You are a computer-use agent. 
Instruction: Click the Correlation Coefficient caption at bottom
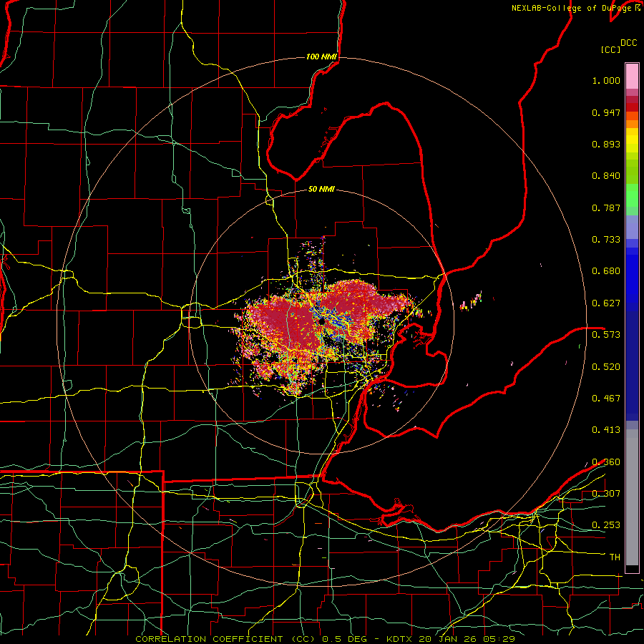click(325, 639)
